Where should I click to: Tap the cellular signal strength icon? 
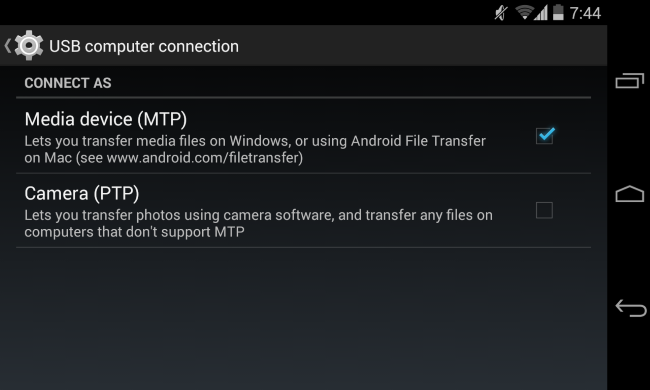click(541, 12)
